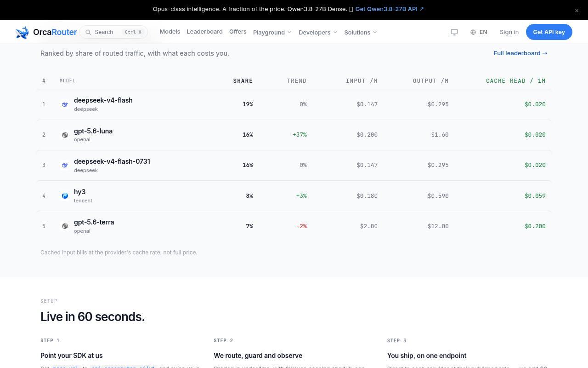The image size is (588, 368).
Task: Click the deepseek-v4-flash provider icon
Action: point(65,104)
